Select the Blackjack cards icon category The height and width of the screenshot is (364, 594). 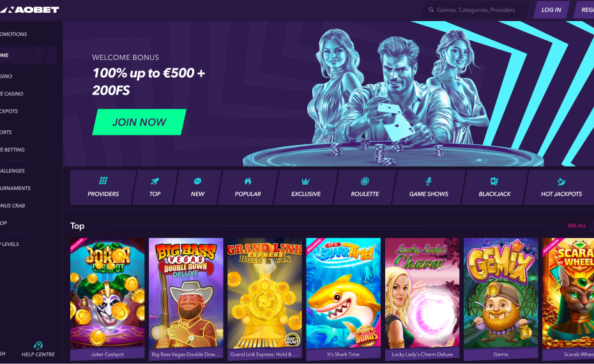pos(494,188)
